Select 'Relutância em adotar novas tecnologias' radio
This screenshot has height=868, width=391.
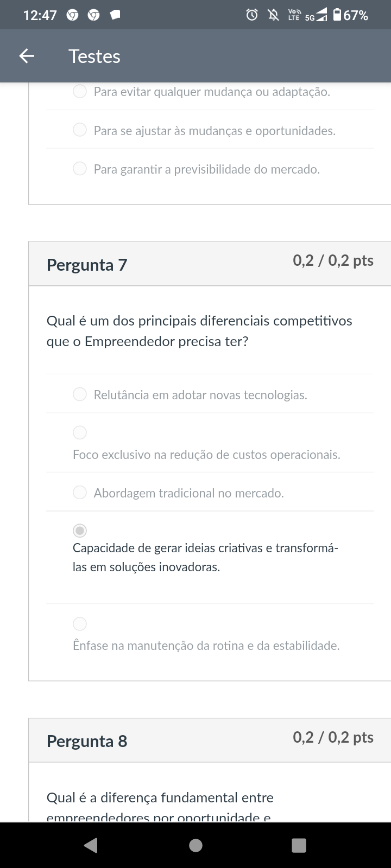[x=80, y=394]
